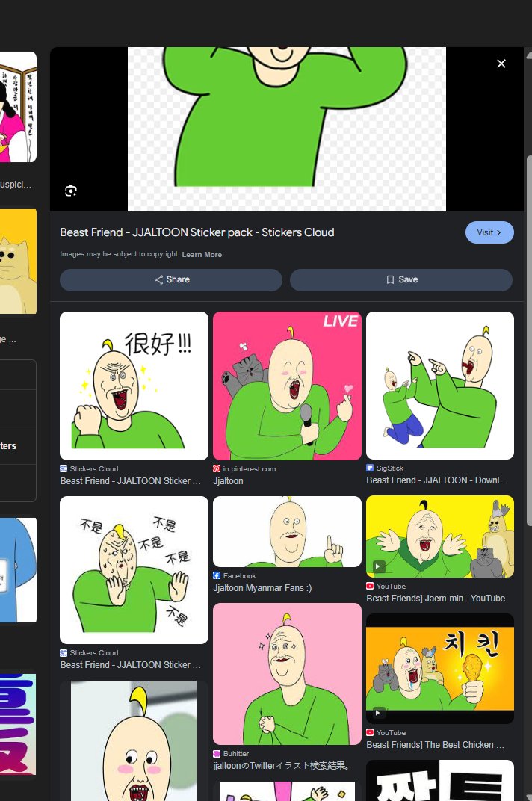
Task: Click the 'SigStick' source label
Action: (390, 468)
